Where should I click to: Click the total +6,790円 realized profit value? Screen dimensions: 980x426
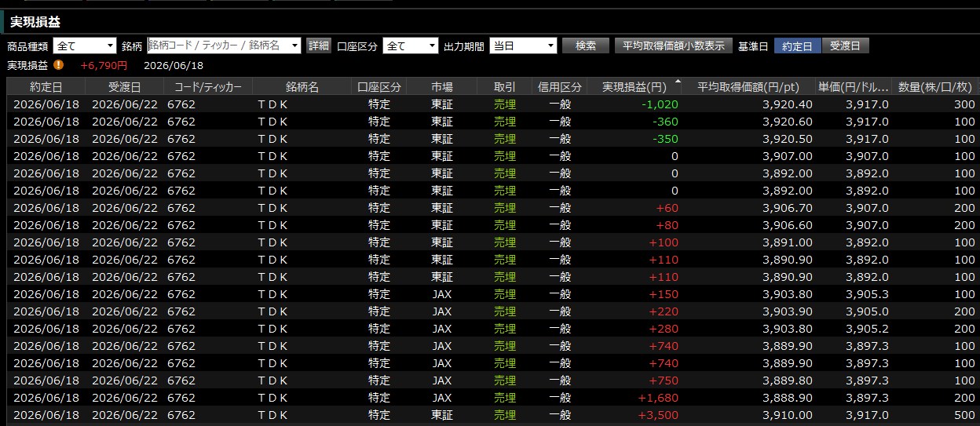pyautogui.click(x=104, y=66)
